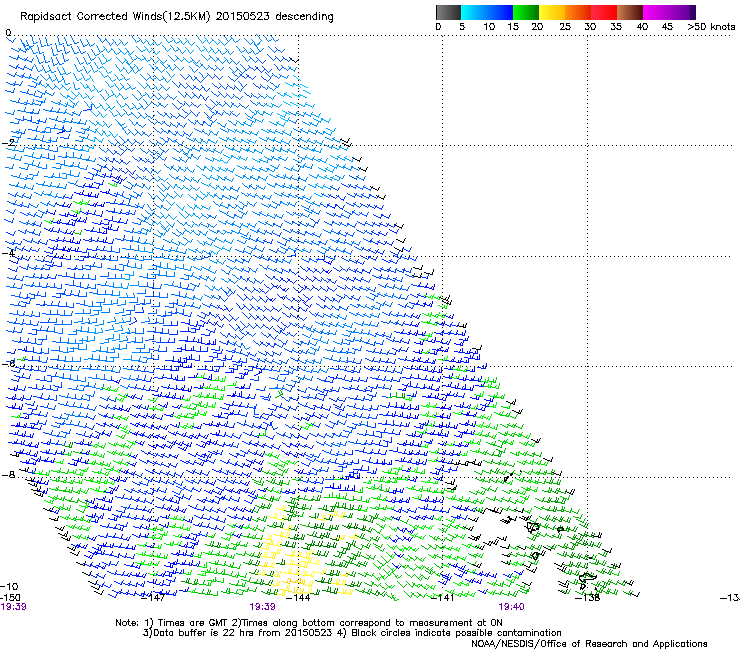Click the '-144' longitude axis label
The width and height of the screenshot is (740, 650).
(x=299, y=598)
